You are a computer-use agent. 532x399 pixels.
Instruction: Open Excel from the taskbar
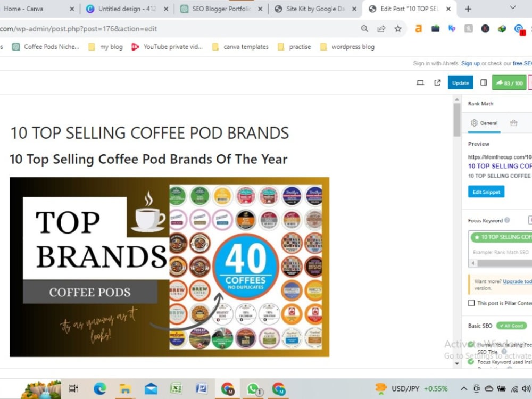tap(176, 388)
